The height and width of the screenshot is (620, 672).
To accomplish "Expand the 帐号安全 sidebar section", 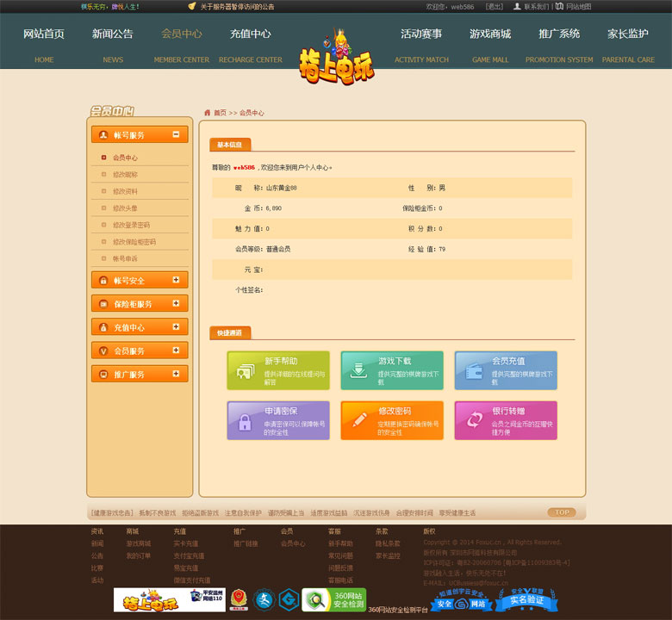I will [176, 280].
